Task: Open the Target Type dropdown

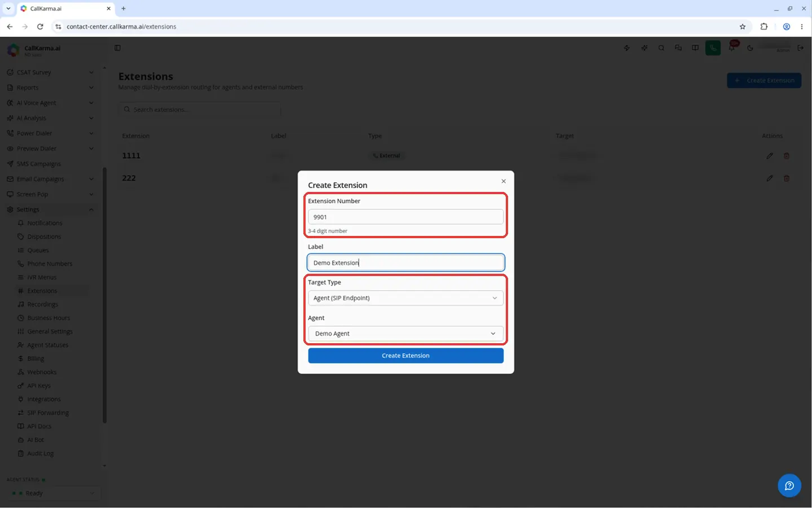Action: pyautogui.click(x=405, y=298)
